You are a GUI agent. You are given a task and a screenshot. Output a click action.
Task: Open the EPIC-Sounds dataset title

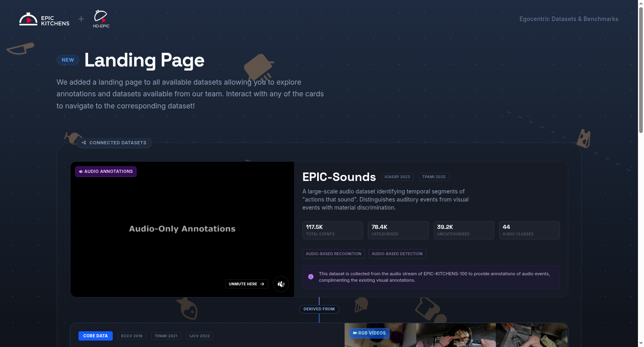pos(339,177)
